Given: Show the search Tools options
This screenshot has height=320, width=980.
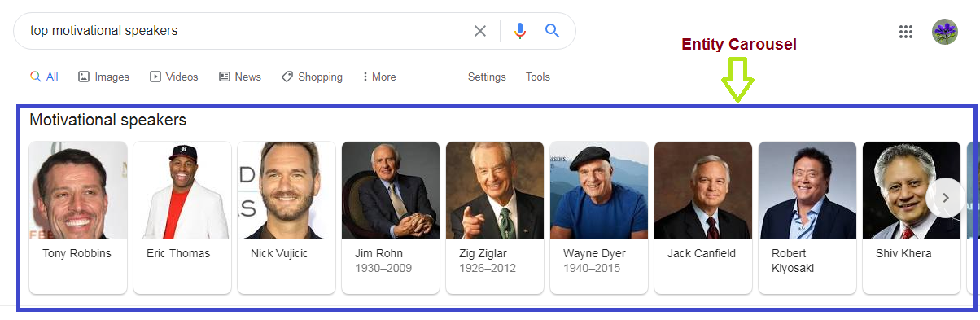Looking at the screenshot, I should tap(538, 77).
